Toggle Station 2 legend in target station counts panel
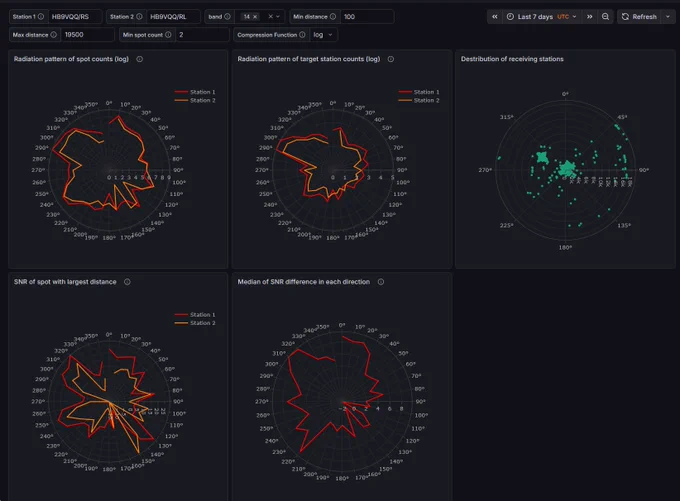This screenshot has width=680, height=501. [x=418, y=100]
